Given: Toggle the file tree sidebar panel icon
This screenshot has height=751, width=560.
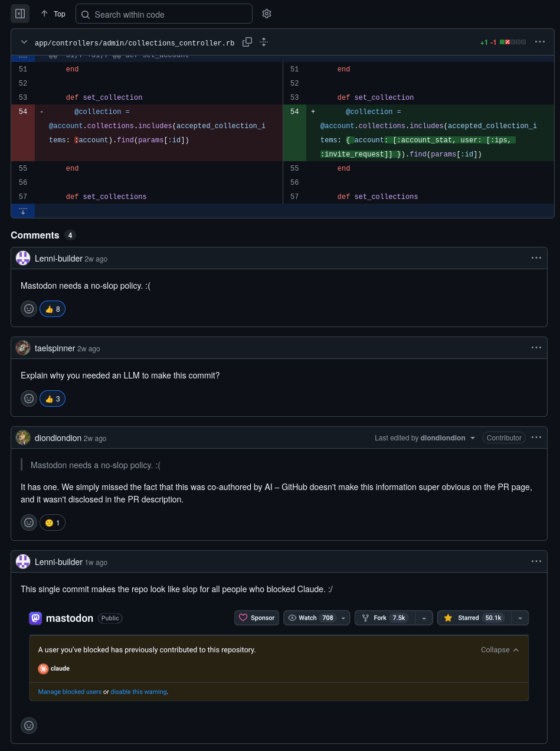Looking at the screenshot, I should coord(20,14).
